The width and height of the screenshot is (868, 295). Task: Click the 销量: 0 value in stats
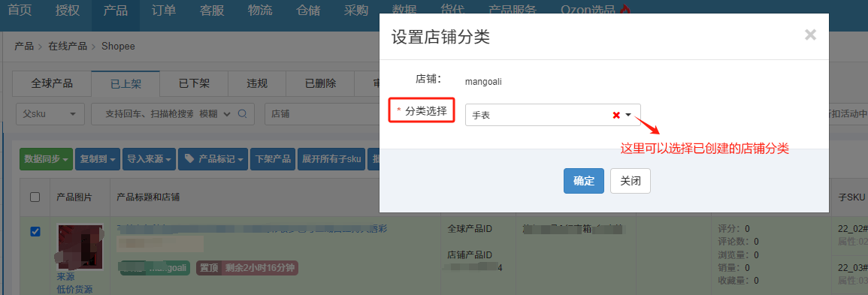(734, 267)
